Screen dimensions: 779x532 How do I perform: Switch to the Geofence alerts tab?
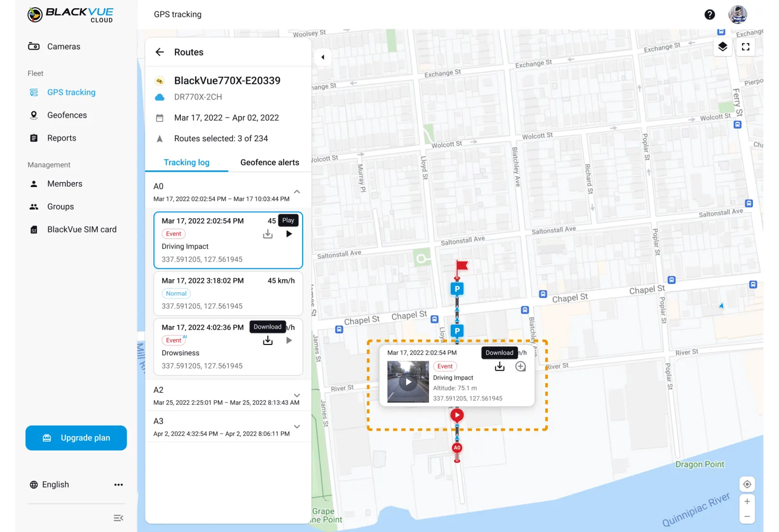[x=270, y=162]
